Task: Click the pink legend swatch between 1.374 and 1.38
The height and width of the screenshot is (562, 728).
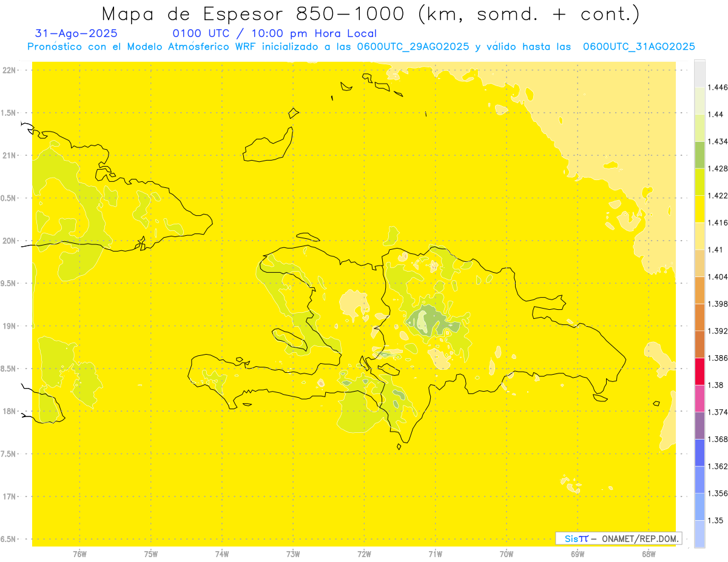Action: 699,398
